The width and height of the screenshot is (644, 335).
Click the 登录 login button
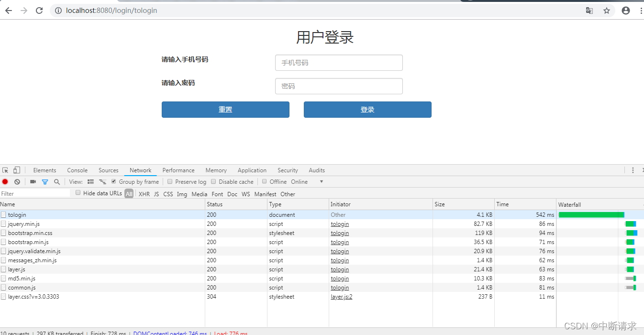coord(367,110)
